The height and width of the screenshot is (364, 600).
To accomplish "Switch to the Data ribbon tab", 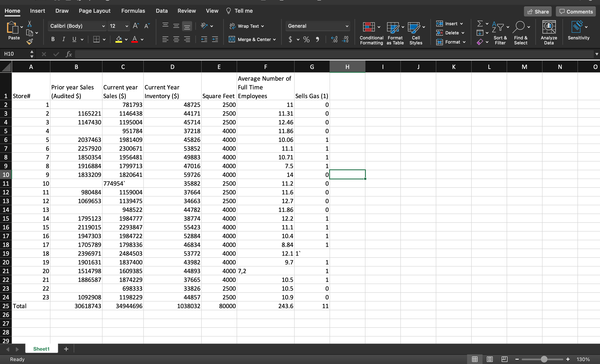I will pos(161,11).
